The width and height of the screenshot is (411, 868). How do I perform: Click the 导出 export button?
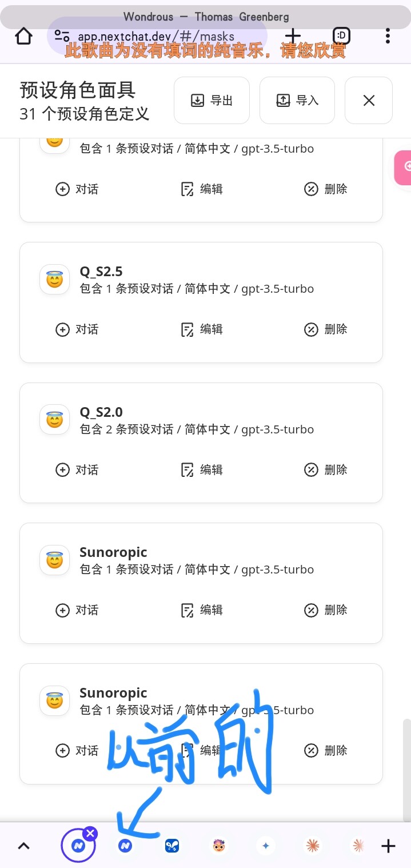pyautogui.click(x=212, y=100)
